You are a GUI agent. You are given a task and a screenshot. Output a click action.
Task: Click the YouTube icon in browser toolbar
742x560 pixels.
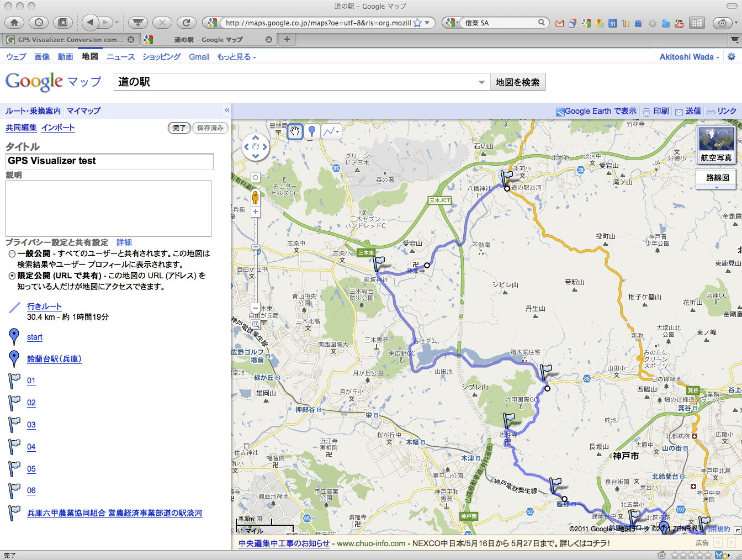(679, 23)
